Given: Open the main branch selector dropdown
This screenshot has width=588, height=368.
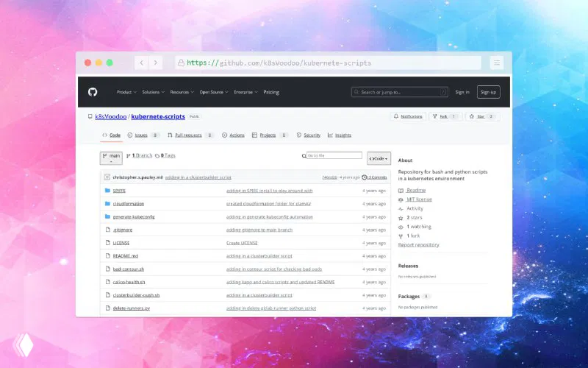Looking at the screenshot, I should coord(111,158).
